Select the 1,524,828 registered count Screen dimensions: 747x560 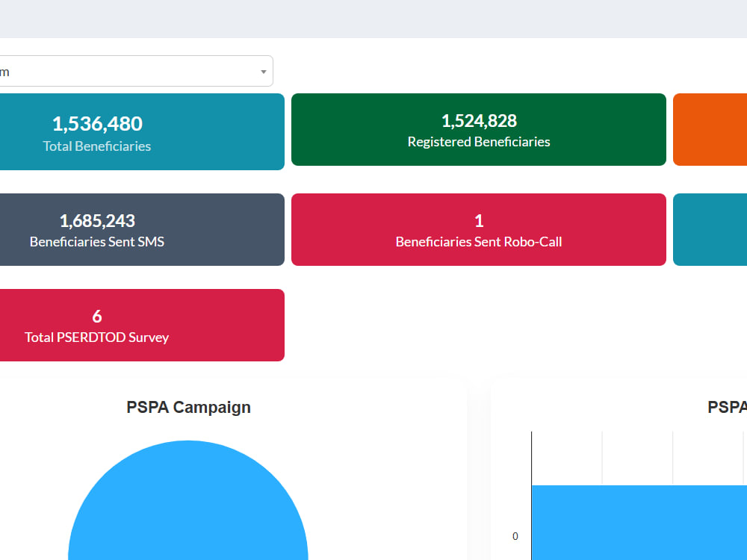(x=479, y=121)
